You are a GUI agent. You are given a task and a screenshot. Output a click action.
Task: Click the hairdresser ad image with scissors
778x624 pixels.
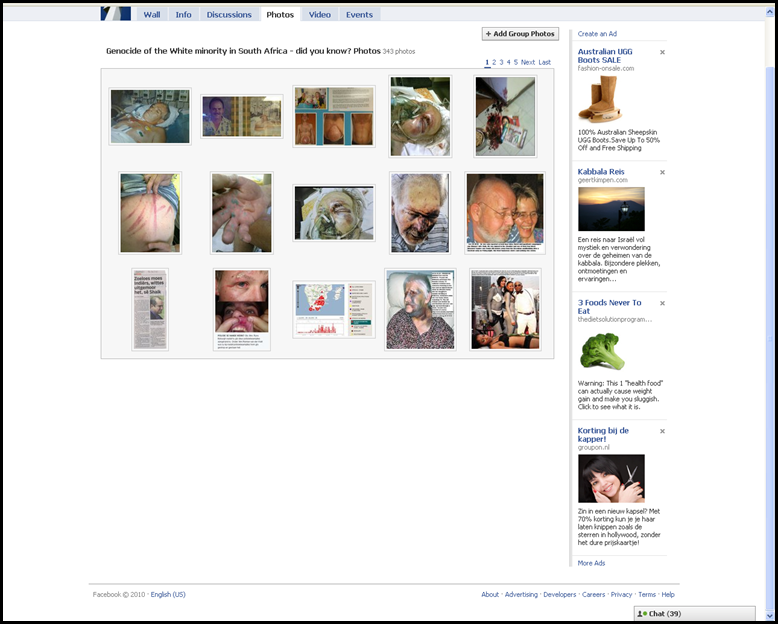point(611,479)
